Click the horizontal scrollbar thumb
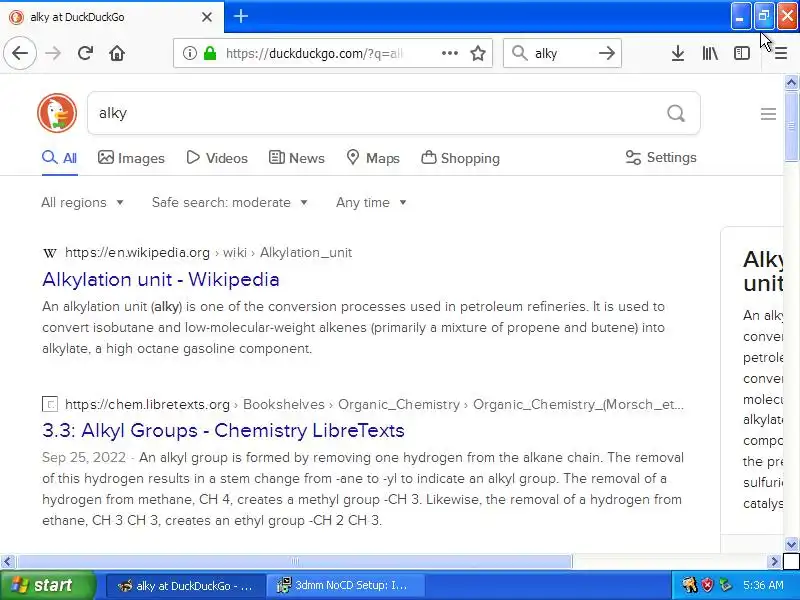 [294, 562]
